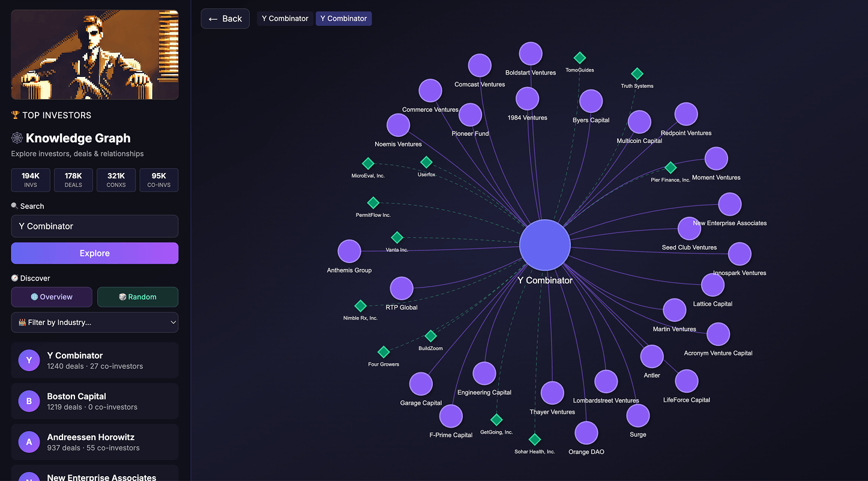Focus the Search field containing Y Combinator
This screenshot has height=481, width=868.
[x=95, y=226]
